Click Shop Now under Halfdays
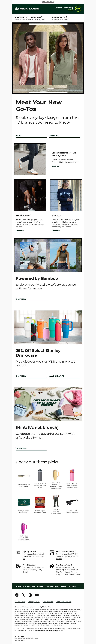96x644 pixels. tap(56, 231)
